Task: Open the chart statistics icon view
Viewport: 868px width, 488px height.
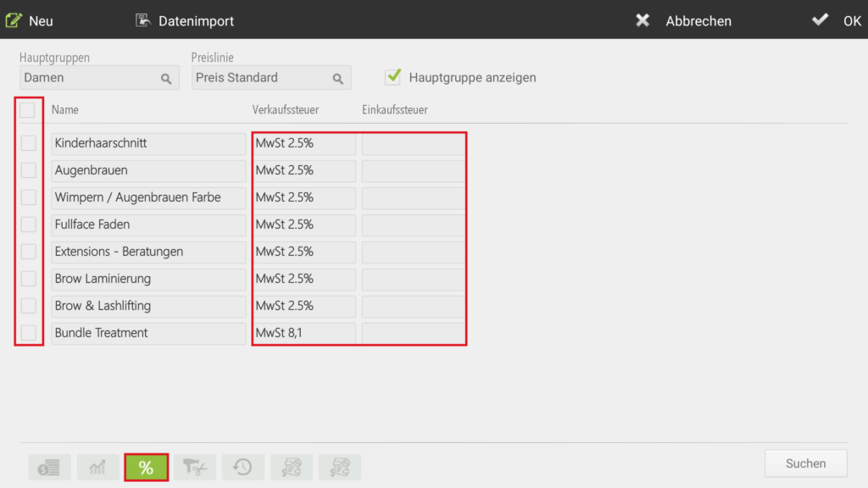Action: [98, 468]
